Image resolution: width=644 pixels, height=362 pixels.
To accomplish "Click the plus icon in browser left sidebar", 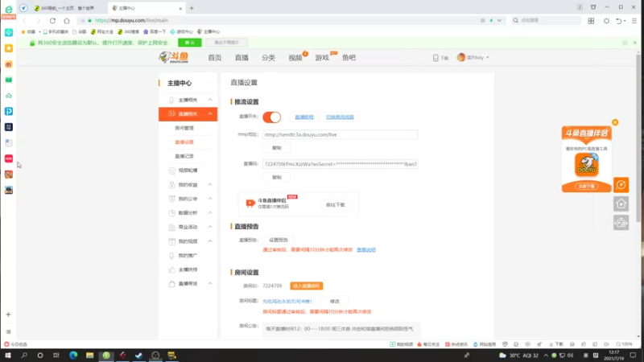I will (x=8, y=315).
